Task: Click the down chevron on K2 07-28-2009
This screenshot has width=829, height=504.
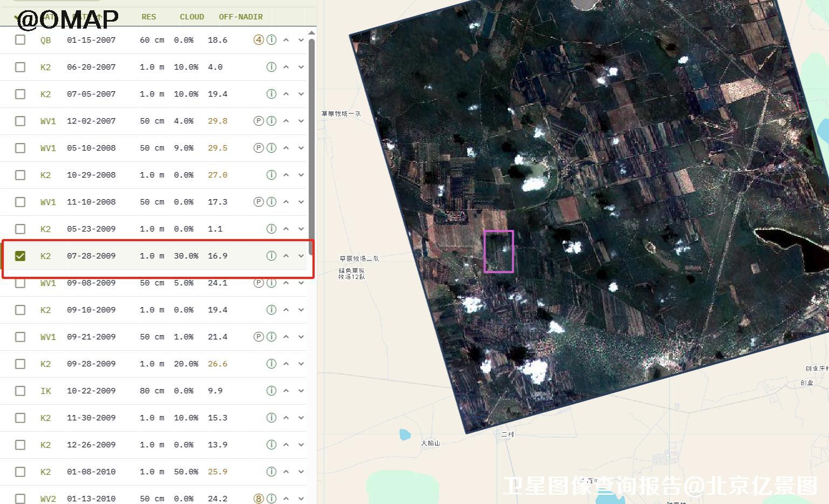Action: (x=301, y=256)
